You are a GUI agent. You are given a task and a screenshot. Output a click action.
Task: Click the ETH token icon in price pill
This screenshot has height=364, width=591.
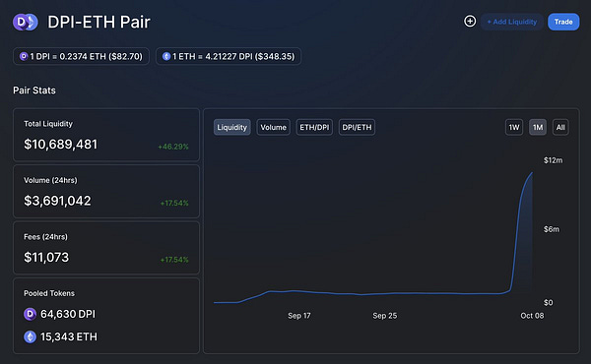(x=166, y=56)
